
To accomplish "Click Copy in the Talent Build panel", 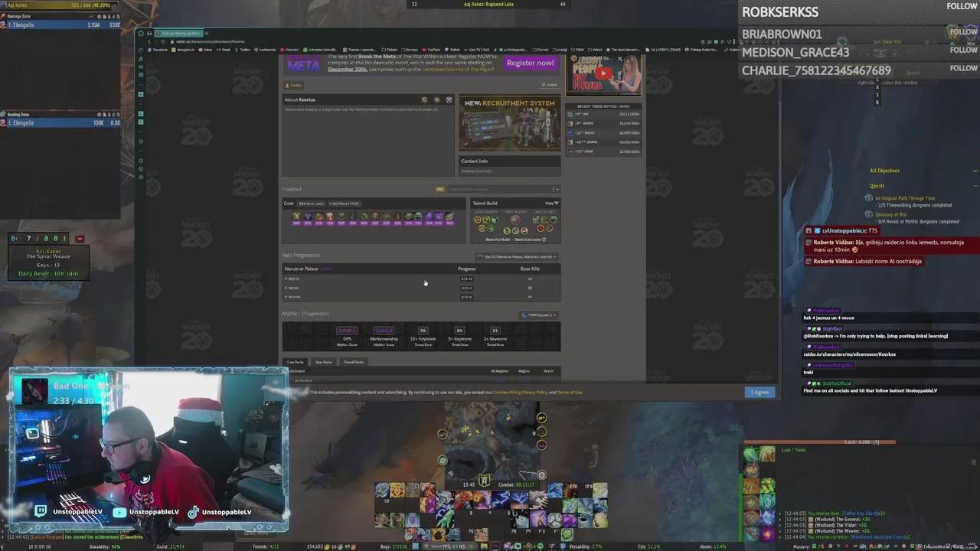I will (x=551, y=204).
